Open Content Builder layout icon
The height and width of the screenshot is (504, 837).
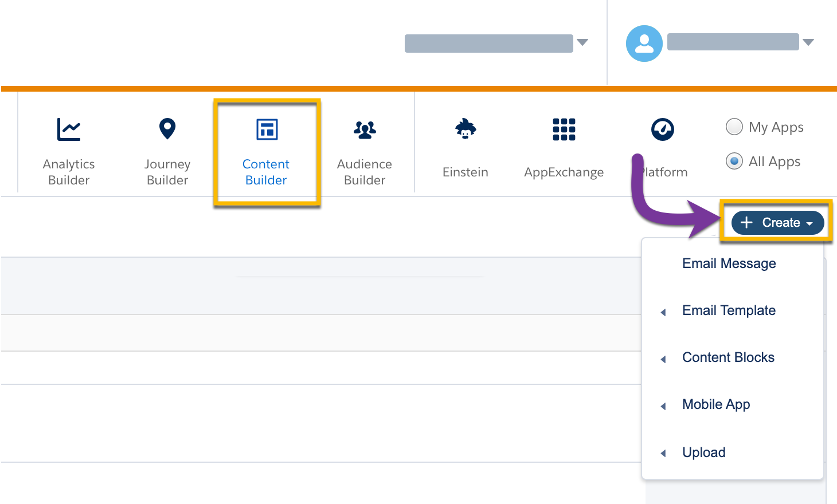pyautogui.click(x=267, y=129)
